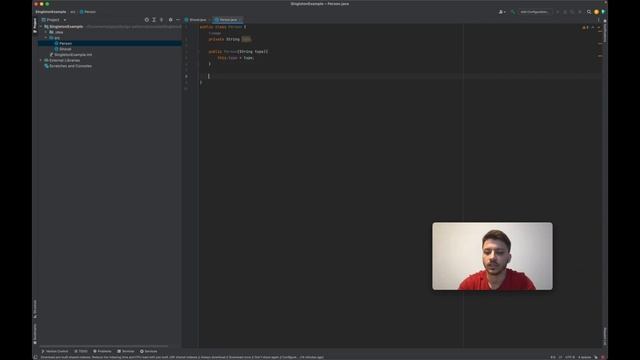
Task: Click the lock read-only toggle icon
Action: [x=596, y=357]
